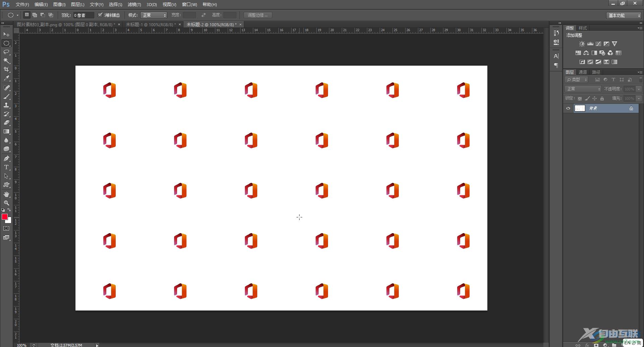The height and width of the screenshot is (347, 644).
Task: Hide the 背景 layer with eye icon
Action: (568, 108)
